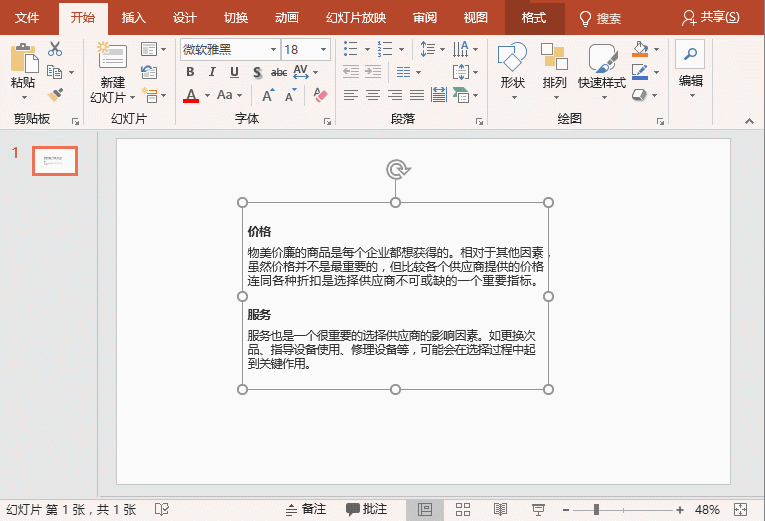Open the 形状 shapes gallery dropdown
The image size is (765, 521).
(x=512, y=70)
